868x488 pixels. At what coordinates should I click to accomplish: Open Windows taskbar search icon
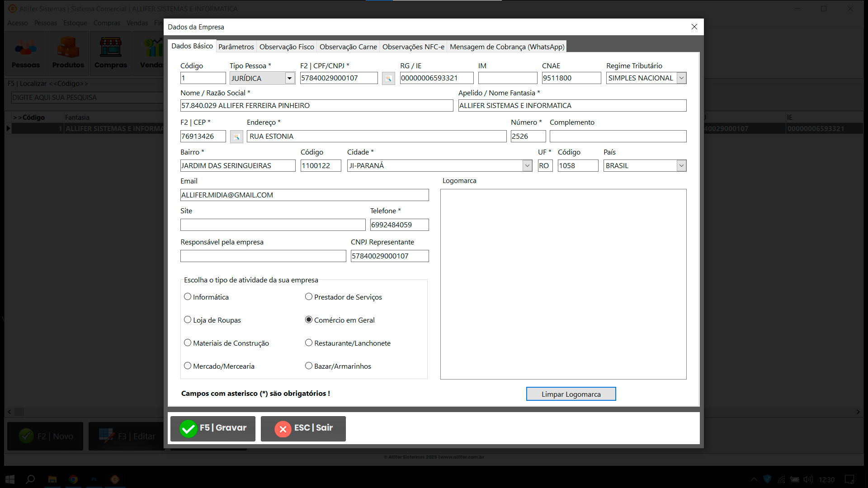pyautogui.click(x=30, y=479)
